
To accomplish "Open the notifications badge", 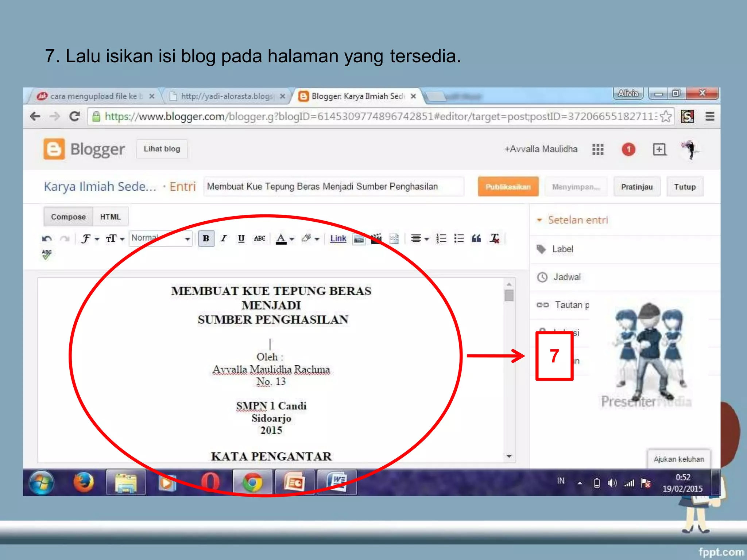I will click(628, 149).
